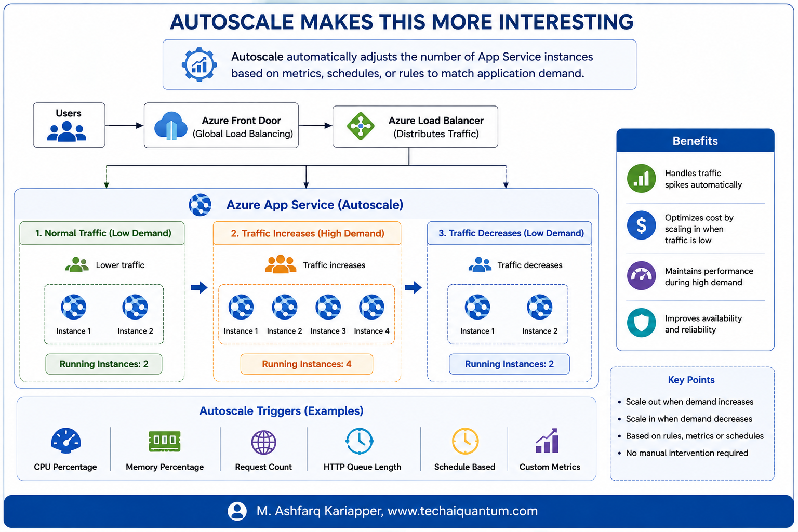Click the Request Count label
Screen dimensions: 798x532
pos(263,467)
